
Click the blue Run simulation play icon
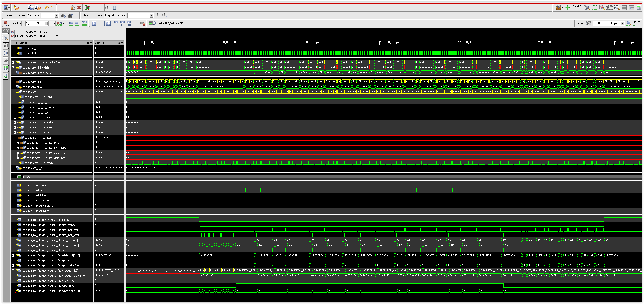(94, 23)
